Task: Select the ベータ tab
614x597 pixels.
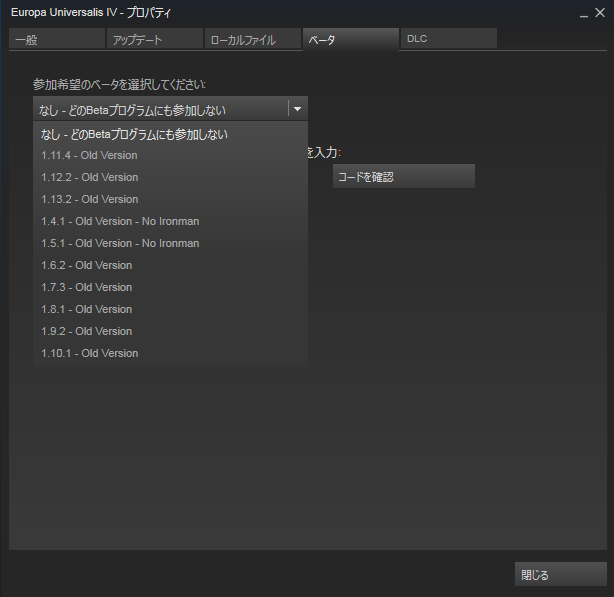Action: point(351,39)
